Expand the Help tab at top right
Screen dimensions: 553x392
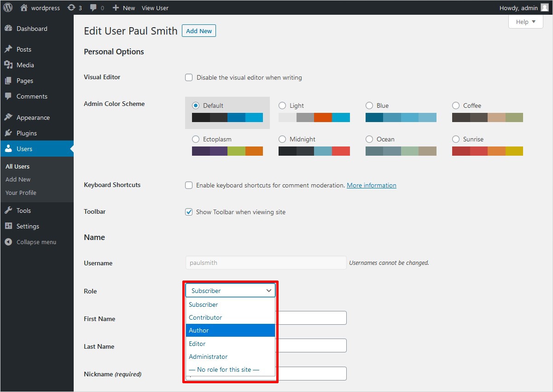pyautogui.click(x=525, y=22)
